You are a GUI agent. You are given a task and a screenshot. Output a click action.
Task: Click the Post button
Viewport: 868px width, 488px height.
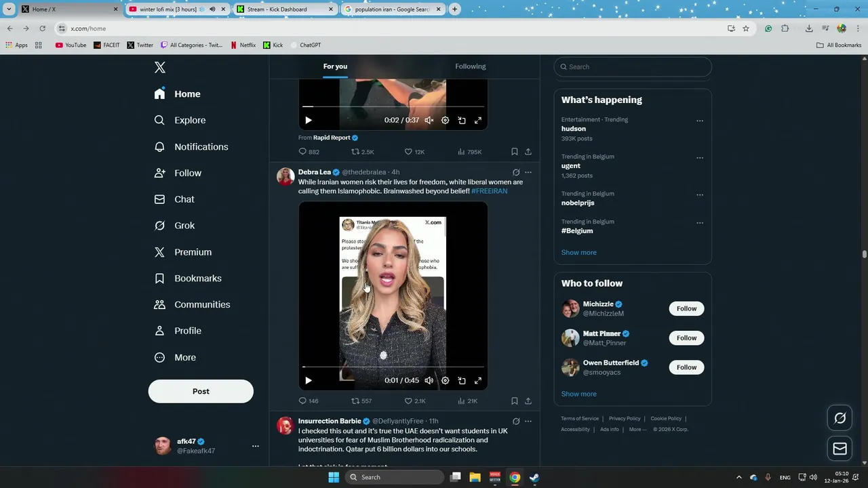[x=201, y=391]
